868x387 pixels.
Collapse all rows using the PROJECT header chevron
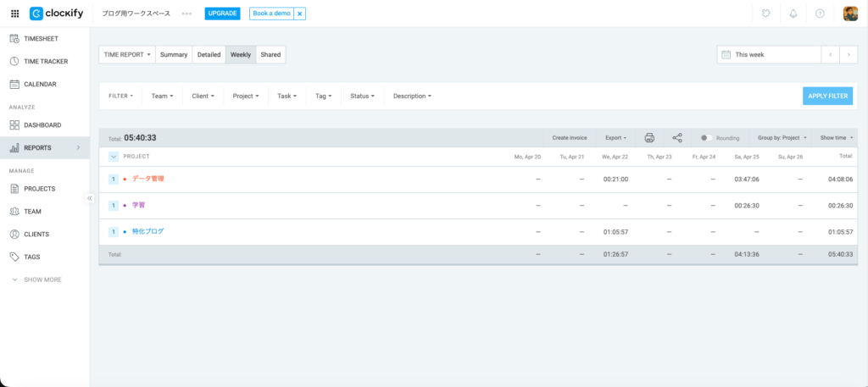[x=114, y=157]
